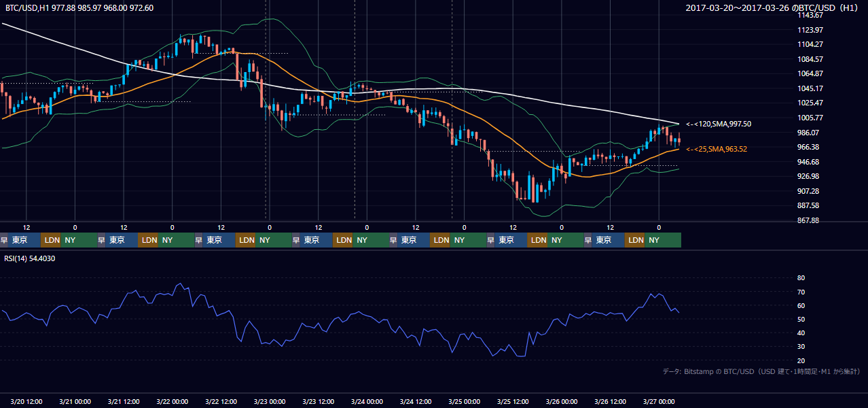Click price axis label 887.58
Viewport: 868px width, 408px height.
click(808, 205)
